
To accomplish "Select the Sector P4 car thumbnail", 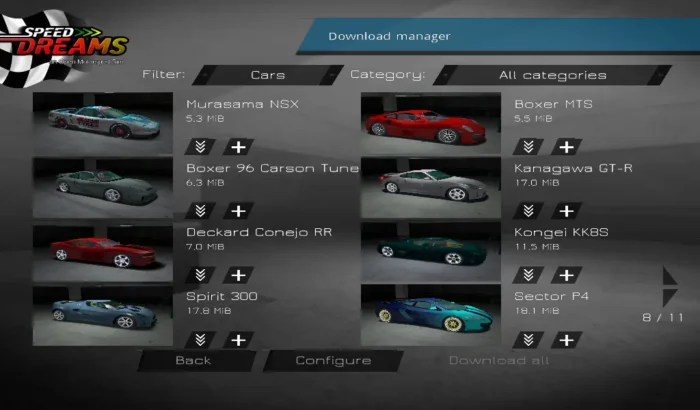I will point(430,315).
